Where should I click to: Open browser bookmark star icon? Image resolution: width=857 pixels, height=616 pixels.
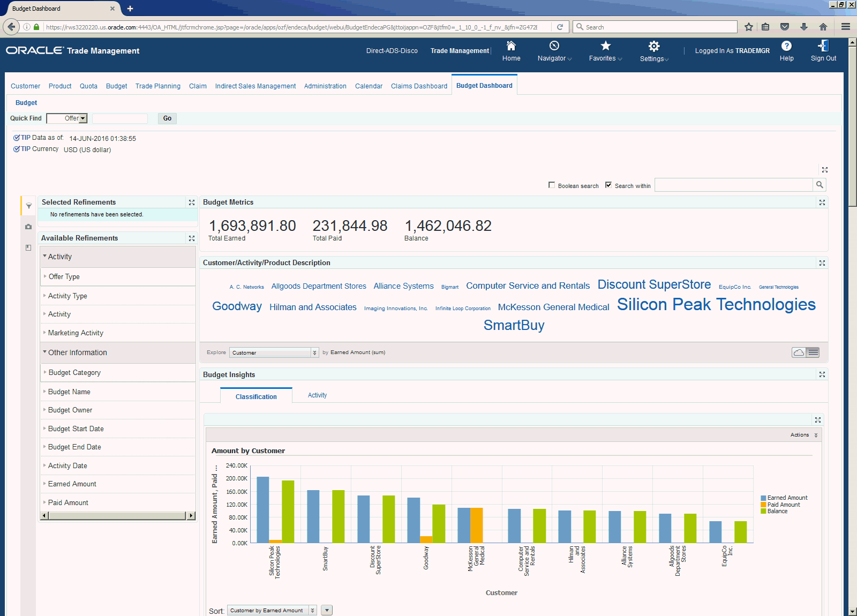[749, 27]
